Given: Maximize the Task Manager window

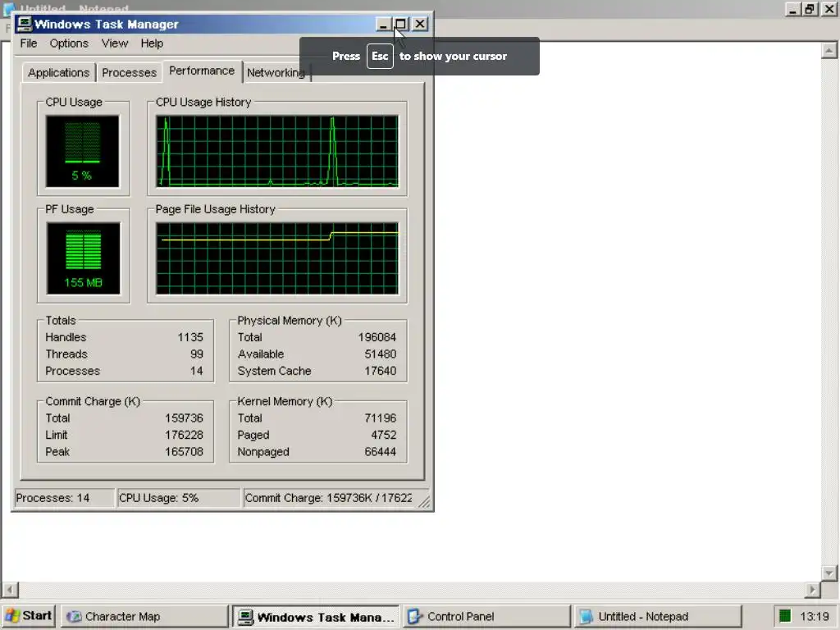Looking at the screenshot, I should [400, 24].
